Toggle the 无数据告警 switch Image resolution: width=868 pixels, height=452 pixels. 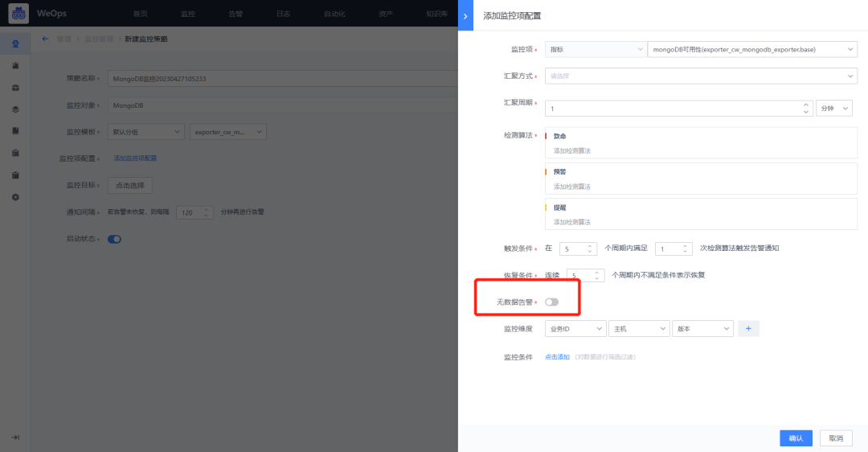551,302
